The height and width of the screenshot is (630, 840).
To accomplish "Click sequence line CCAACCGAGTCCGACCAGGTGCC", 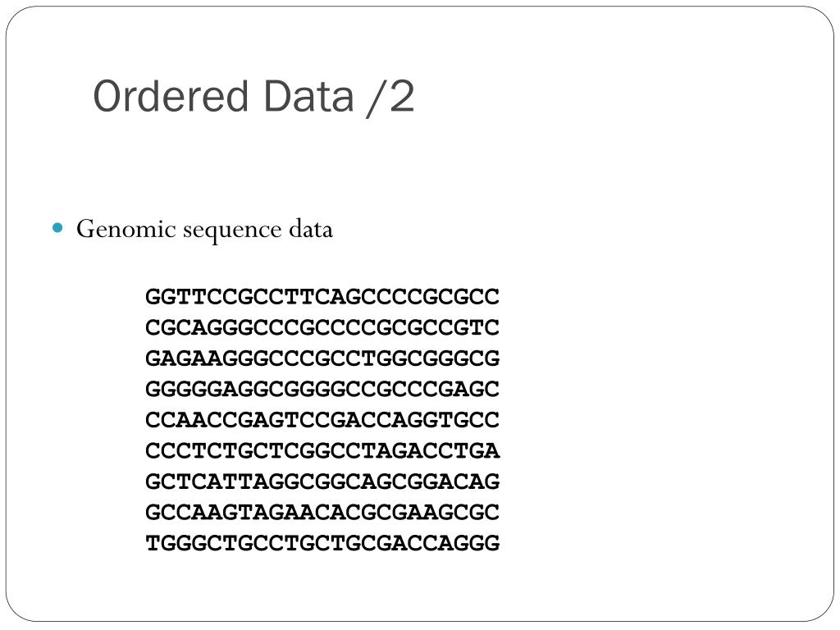I will pyautogui.click(x=322, y=419).
